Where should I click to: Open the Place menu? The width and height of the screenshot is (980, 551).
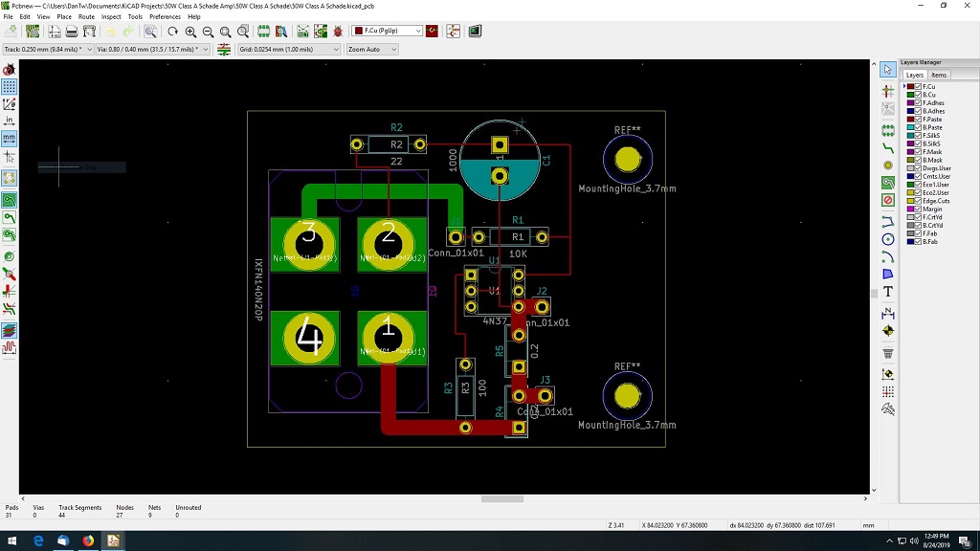64,17
